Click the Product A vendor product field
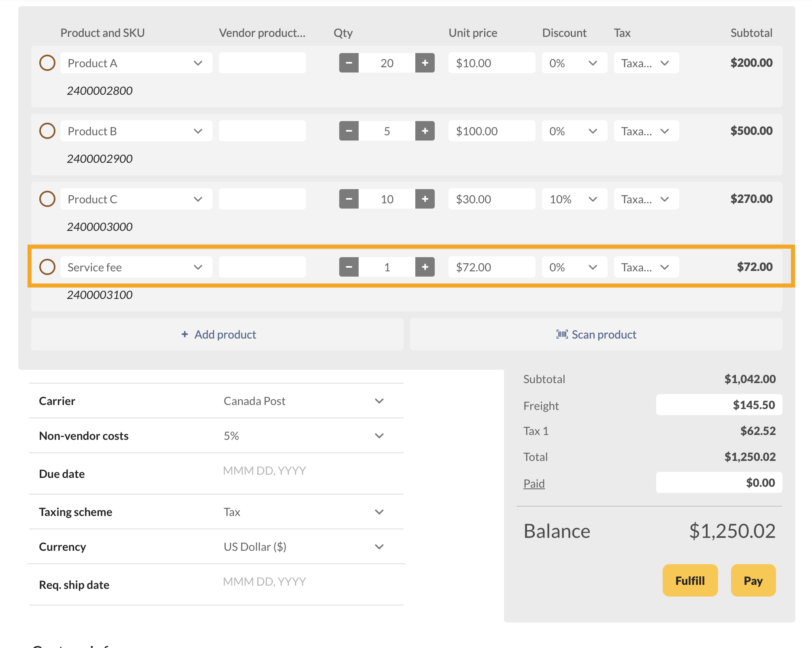Image resolution: width=812 pixels, height=648 pixels. (x=262, y=63)
